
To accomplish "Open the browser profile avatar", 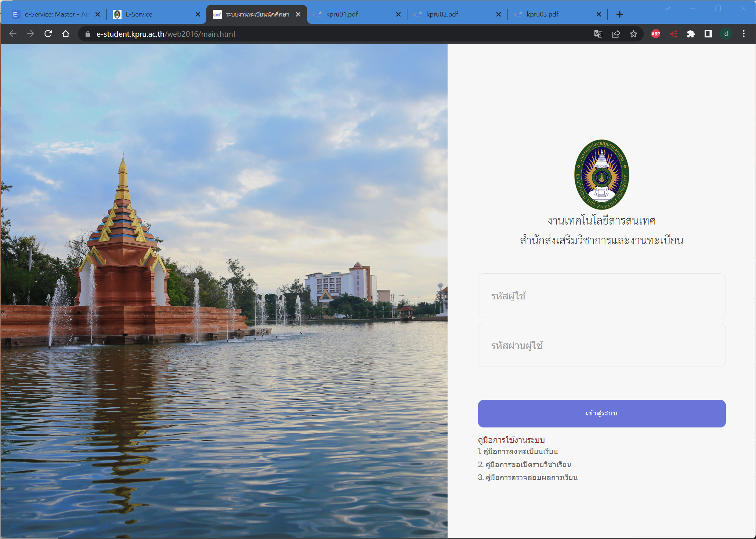I will point(726,34).
